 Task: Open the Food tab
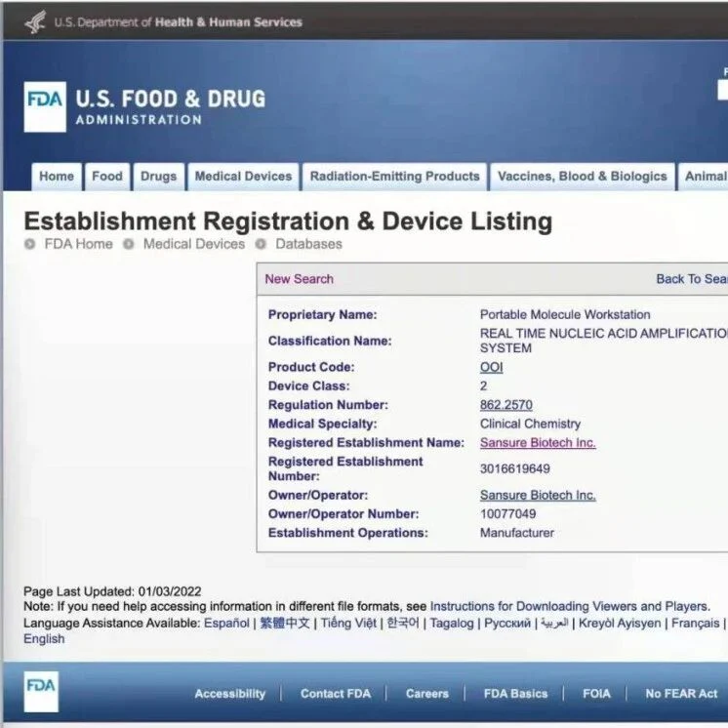click(x=107, y=177)
